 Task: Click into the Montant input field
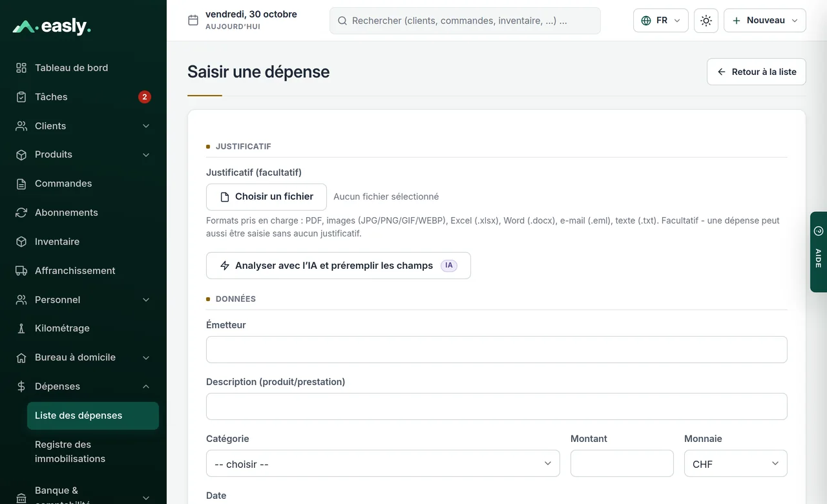(622, 463)
